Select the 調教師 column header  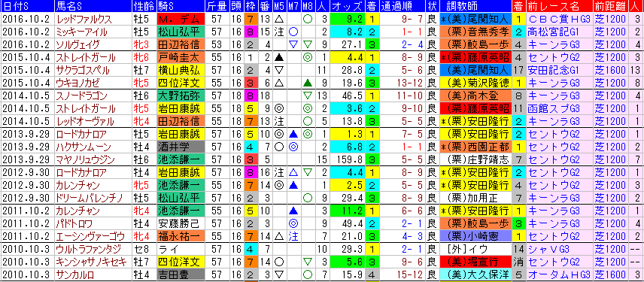(x=475, y=7)
